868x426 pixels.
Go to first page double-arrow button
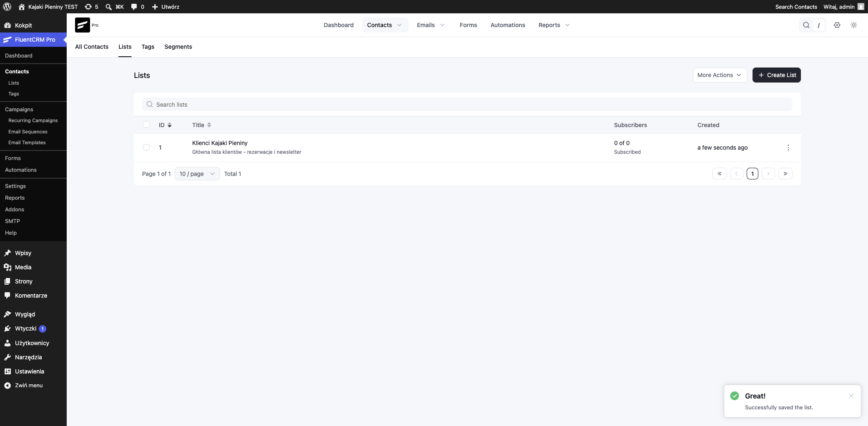click(x=719, y=174)
